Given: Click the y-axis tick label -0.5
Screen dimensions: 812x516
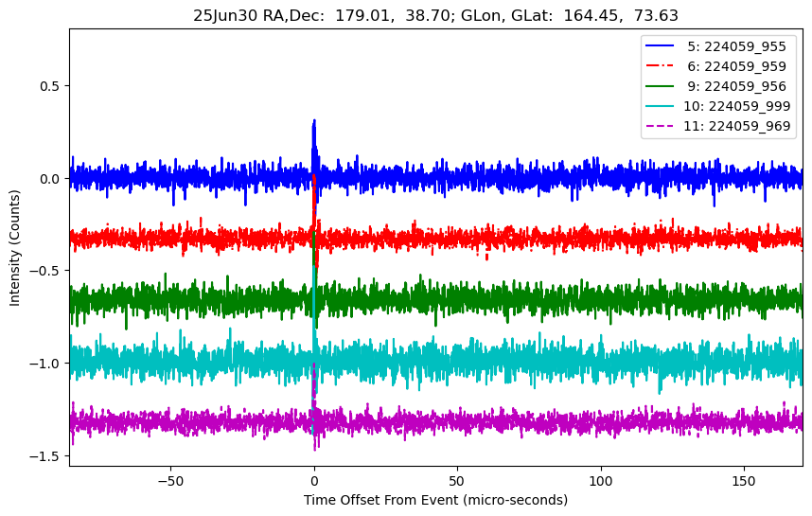Looking at the screenshot, I should (45, 271).
